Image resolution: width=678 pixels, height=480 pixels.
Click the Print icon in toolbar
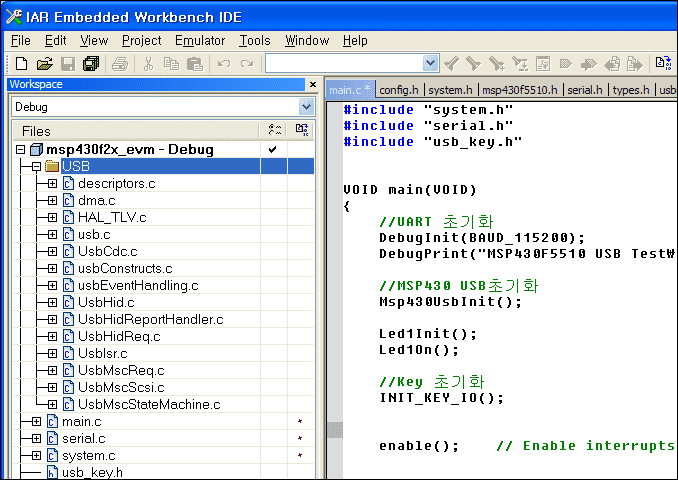point(120,64)
